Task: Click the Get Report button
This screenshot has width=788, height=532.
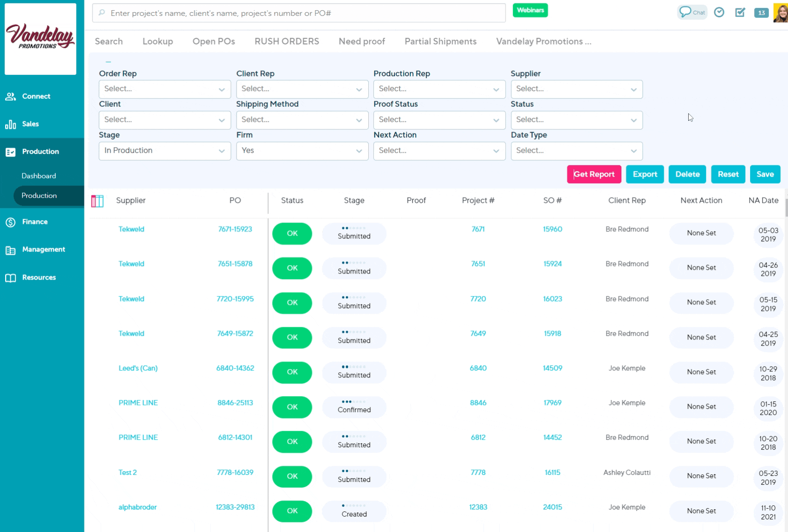Action: click(594, 174)
